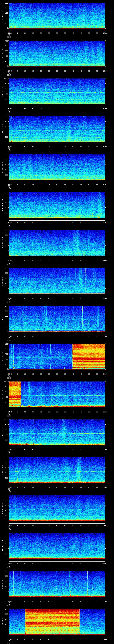Click the 24:00 end label after the burst
Viewport: 114px width, 644px height.
105,374
